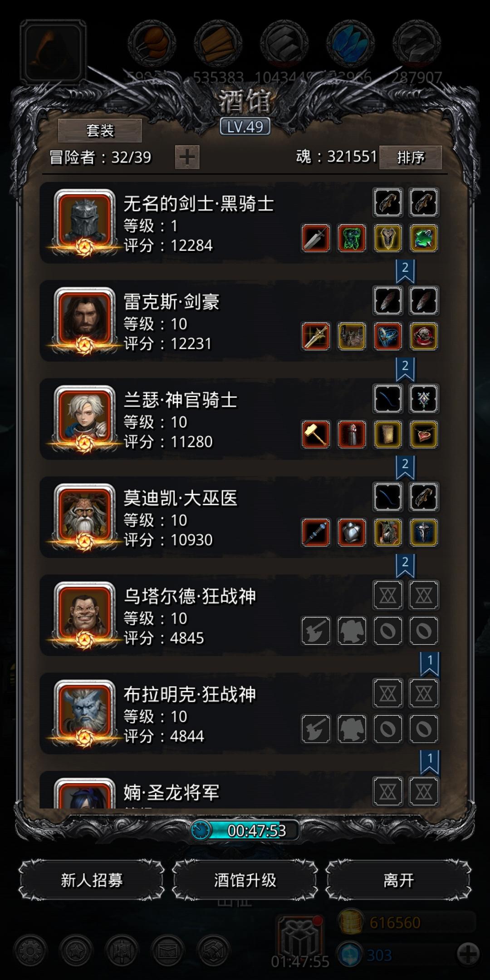Click the 酒馆升级 upgrade button
The image size is (490, 980).
245,880
